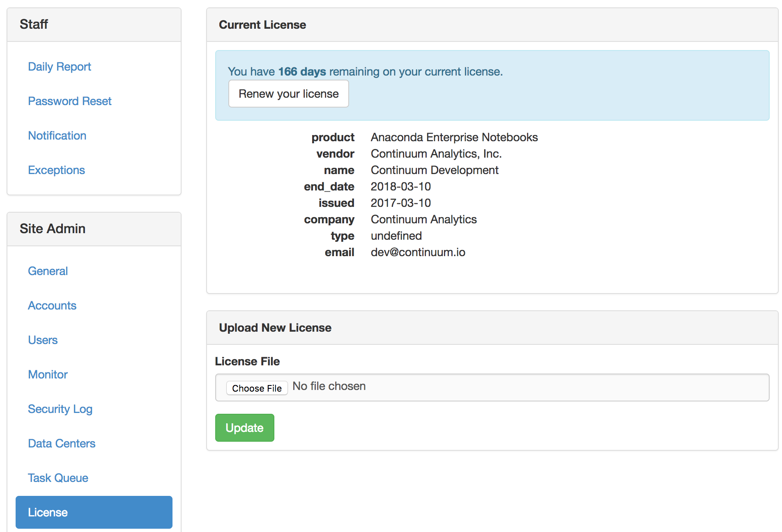Open the Notification staff page
This screenshot has height=532, width=782.
[x=57, y=135]
